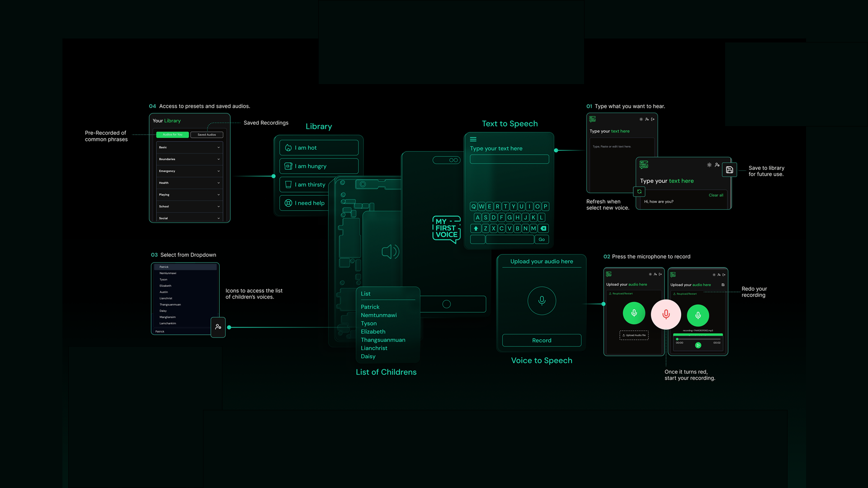Play the recorded mp3 audio
868x488 pixels.
(x=698, y=345)
